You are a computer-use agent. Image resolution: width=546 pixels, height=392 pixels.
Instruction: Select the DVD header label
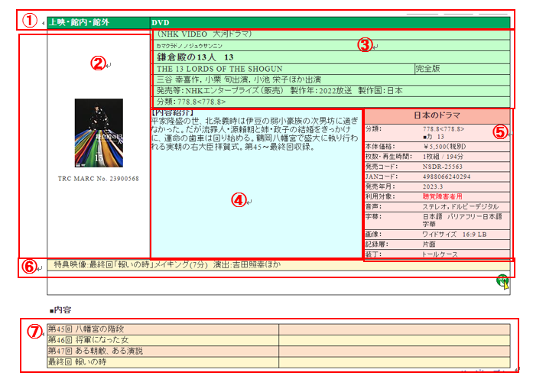[160, 23]
